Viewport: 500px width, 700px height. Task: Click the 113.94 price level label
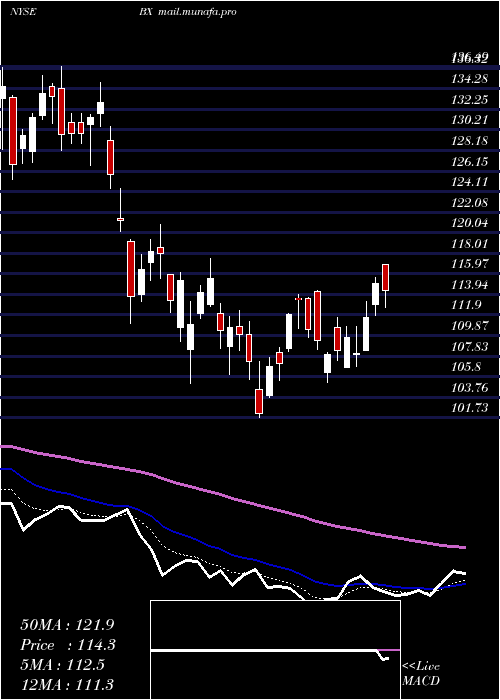[x=470, y=285]
